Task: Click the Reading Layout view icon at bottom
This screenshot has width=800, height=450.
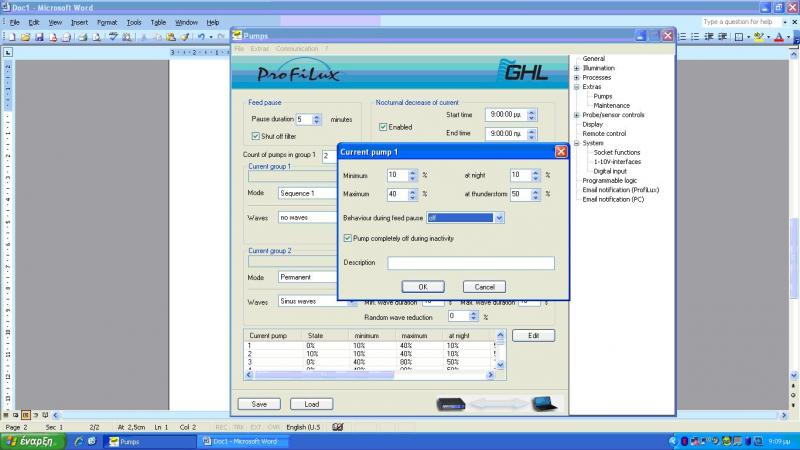Action: 45,415
